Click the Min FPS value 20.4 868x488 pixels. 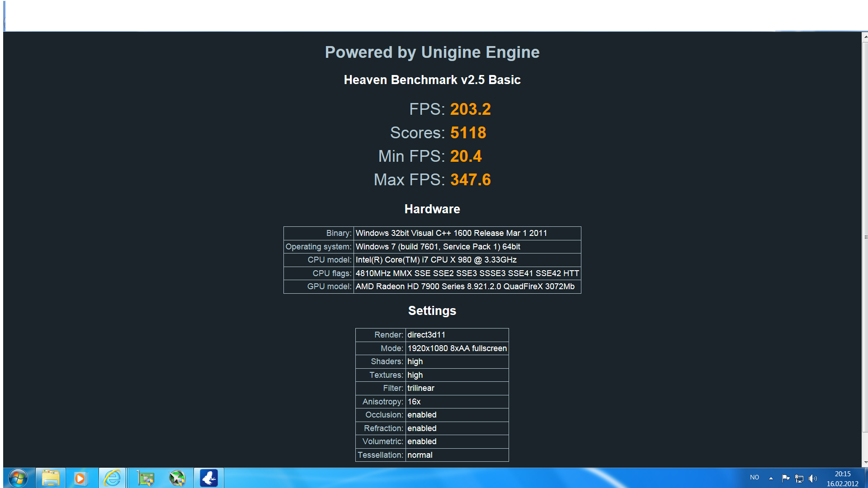(x=466, y=156)
